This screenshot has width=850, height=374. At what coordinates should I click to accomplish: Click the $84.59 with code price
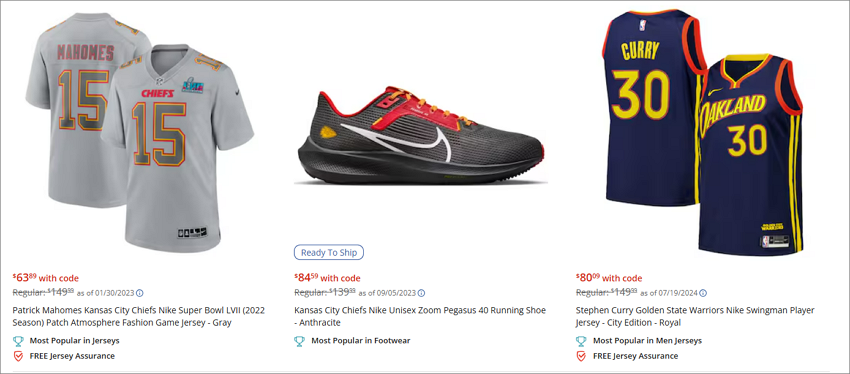click(x=327, y=278)
